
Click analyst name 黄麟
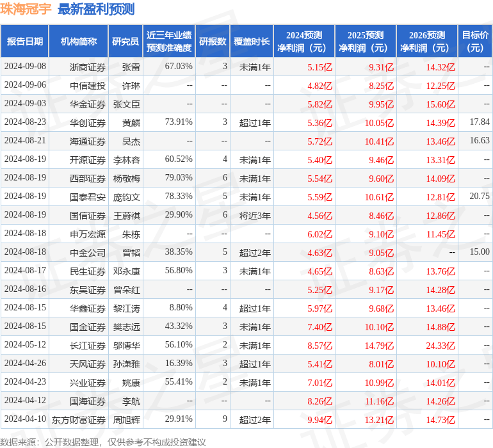tap(131, 123)
